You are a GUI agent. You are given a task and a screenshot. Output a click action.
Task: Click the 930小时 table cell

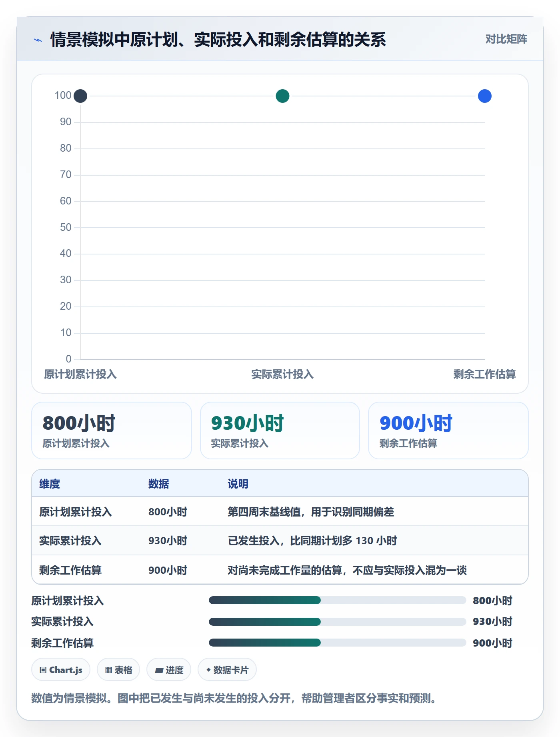168,541
